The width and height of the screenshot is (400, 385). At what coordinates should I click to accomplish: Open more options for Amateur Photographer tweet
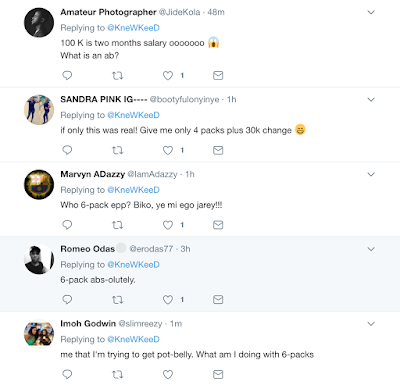[x=371, y=12]
